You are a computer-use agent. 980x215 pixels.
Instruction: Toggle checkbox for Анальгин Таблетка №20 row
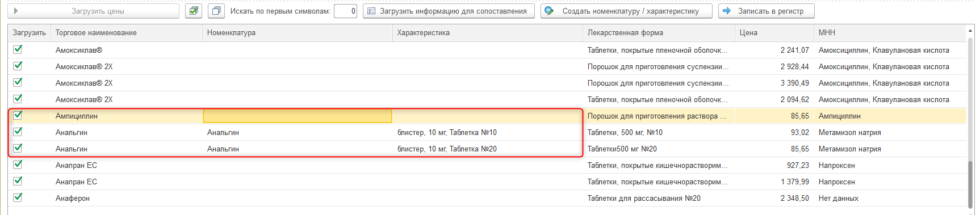tap(18, 148)
